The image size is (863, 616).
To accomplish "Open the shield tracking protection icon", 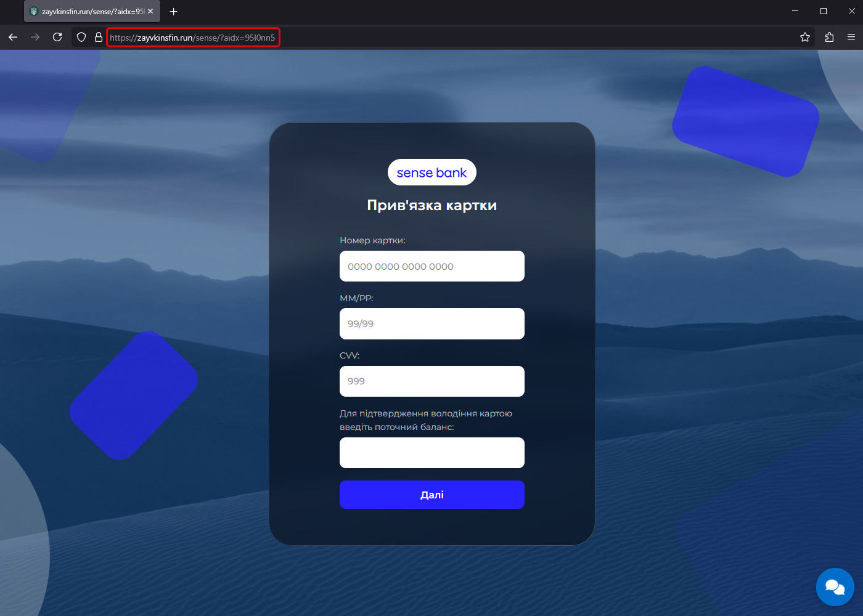I will [81, 37].
